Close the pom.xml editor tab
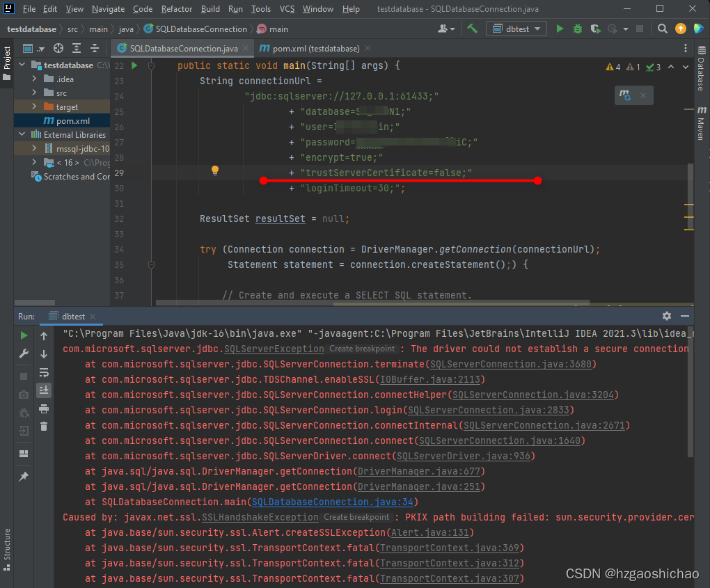 (x=368, y=48)
